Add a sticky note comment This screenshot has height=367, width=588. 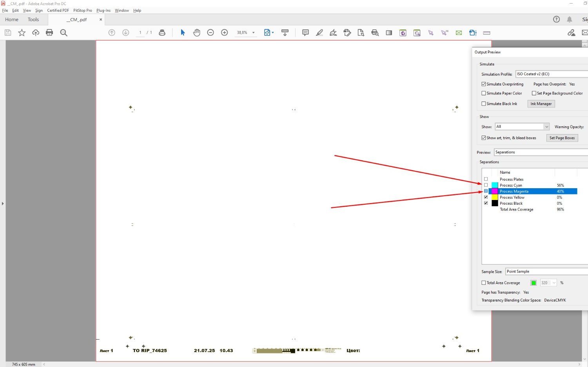pos(305,33)
